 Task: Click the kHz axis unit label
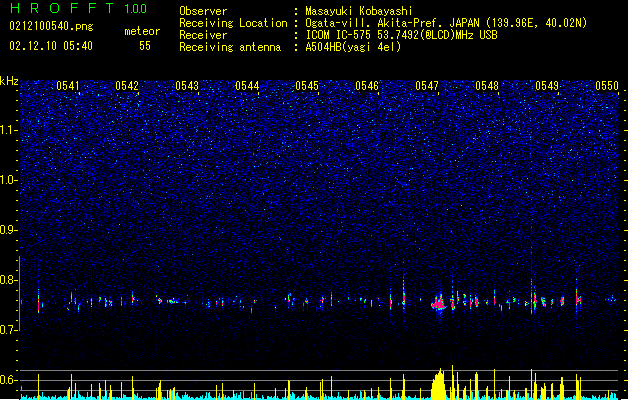[9, 81]
